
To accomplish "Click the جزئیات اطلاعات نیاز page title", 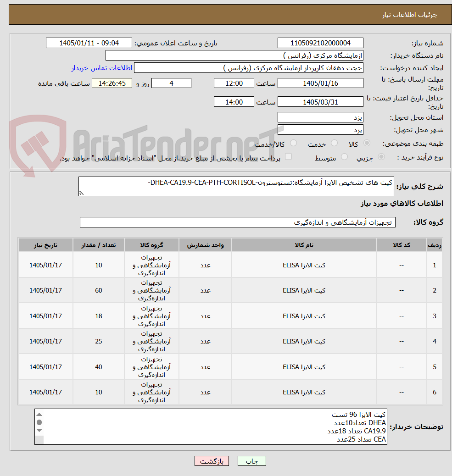I will pyautogui.click(x=409, y=15).
